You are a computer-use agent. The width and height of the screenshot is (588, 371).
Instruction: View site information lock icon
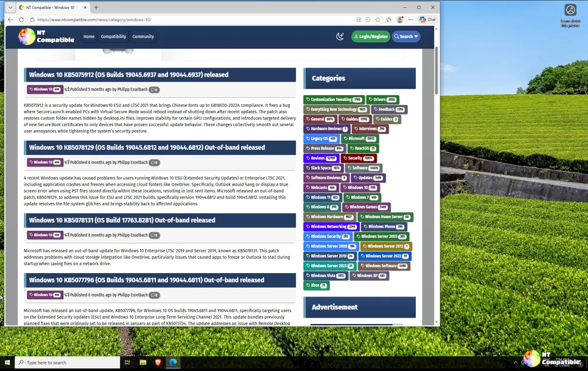(32, 20)
